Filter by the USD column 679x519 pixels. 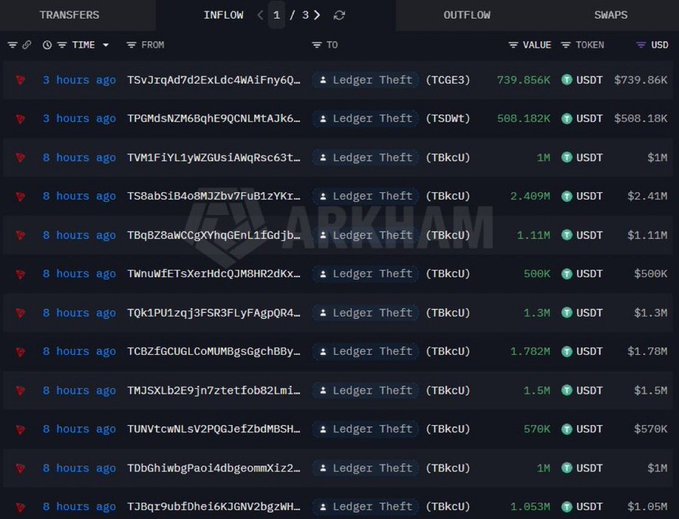(x=641, y=45)
